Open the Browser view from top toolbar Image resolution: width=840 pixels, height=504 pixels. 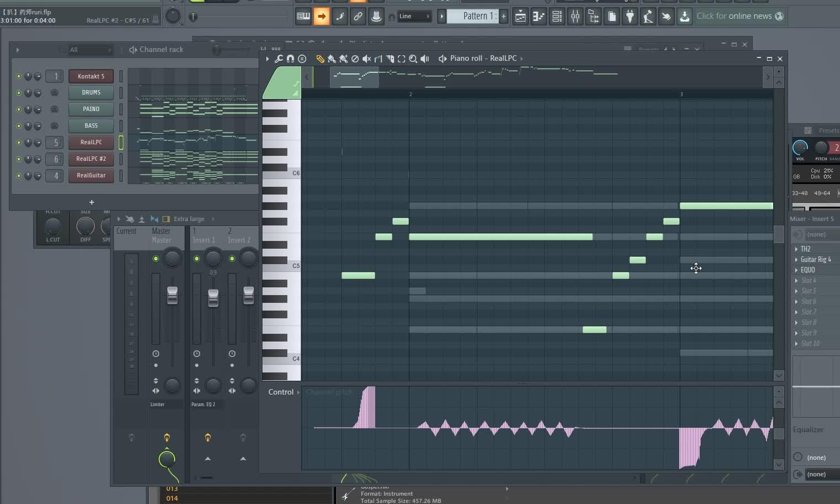594,17
